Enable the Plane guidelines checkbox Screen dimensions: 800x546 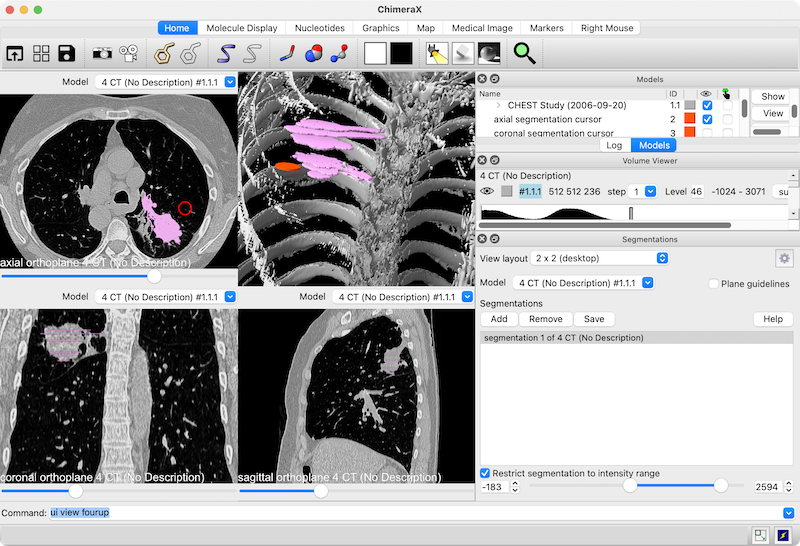tap(713, 284)
